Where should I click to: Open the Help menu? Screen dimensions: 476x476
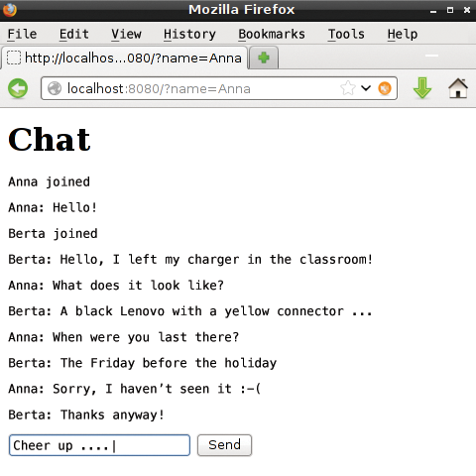click(x=403, y=34)
